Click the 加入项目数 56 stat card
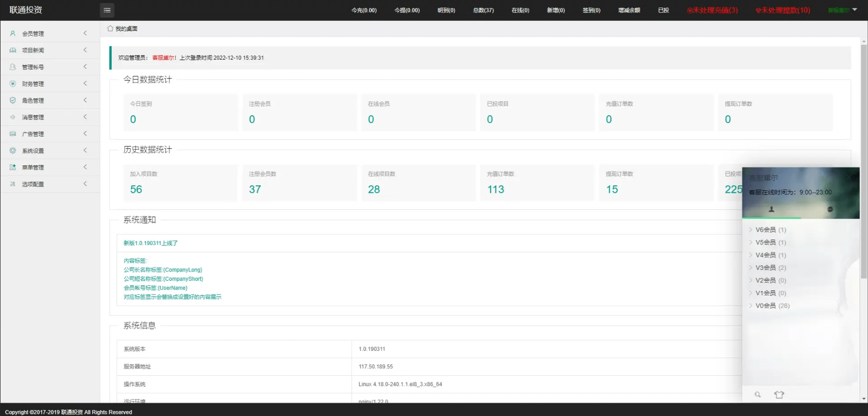The image size is (868, 416). (x=181, y=182)
